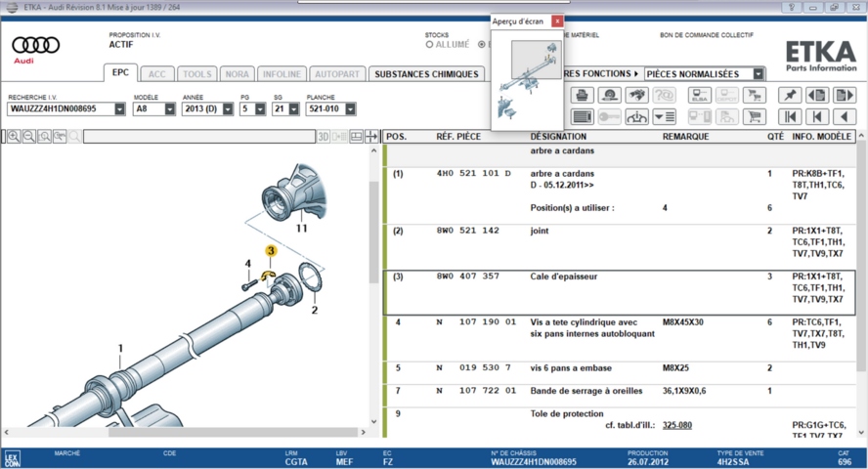Open the PG 5 dropdown
The image size is (868, 469).
pyautogui.click(x=260, y=109)
